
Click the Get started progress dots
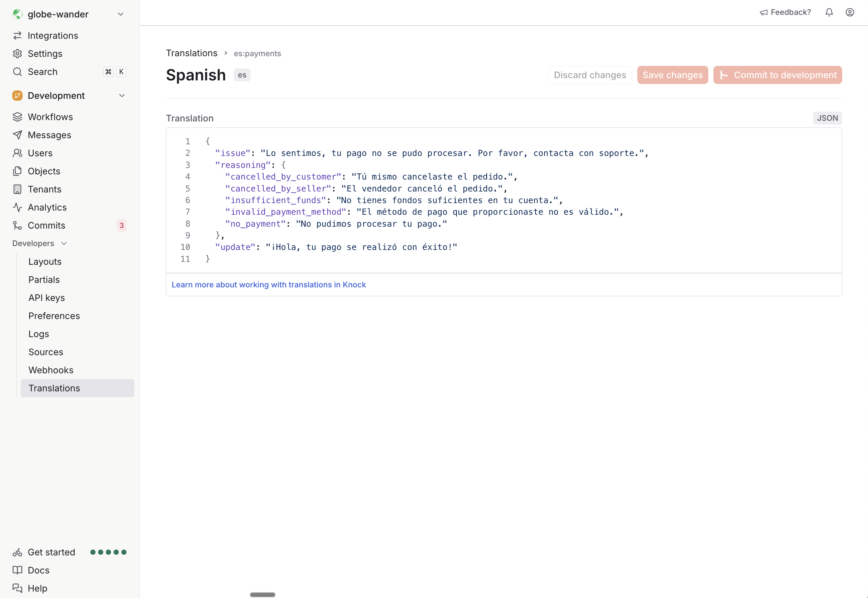(x=108, y=552)
